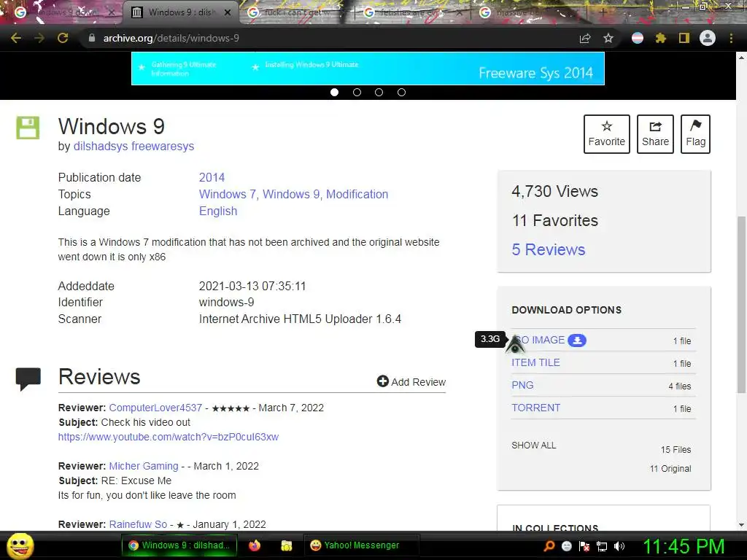Open Chrome three-dot menu
Viewport: 747px width, 560px height.
731,38
